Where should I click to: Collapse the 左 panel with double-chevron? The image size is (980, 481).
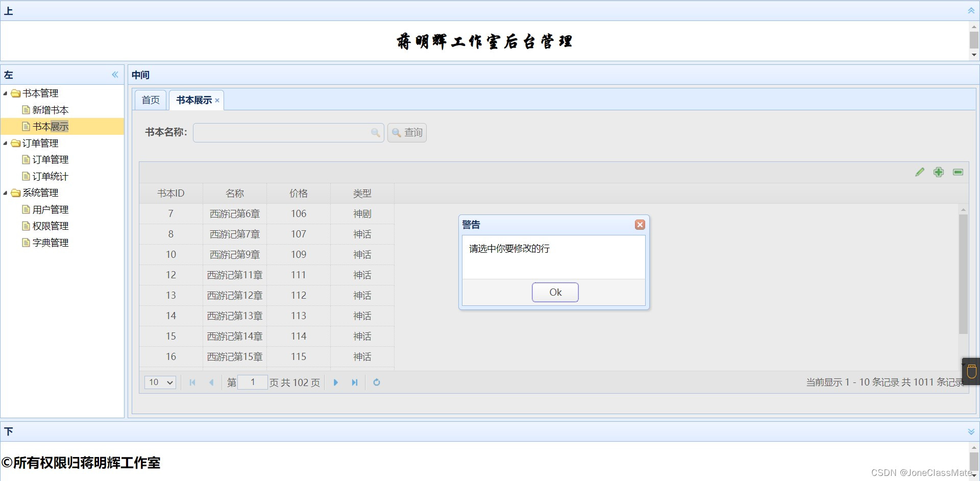[115, 75]
